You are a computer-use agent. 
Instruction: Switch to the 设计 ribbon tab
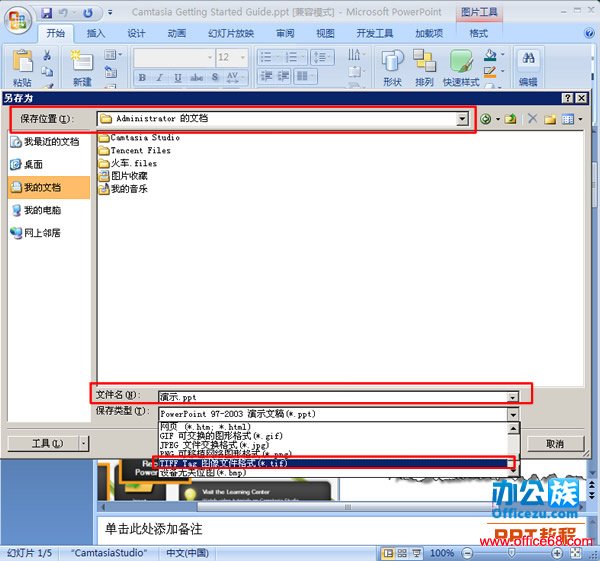(x=136, y=34)
